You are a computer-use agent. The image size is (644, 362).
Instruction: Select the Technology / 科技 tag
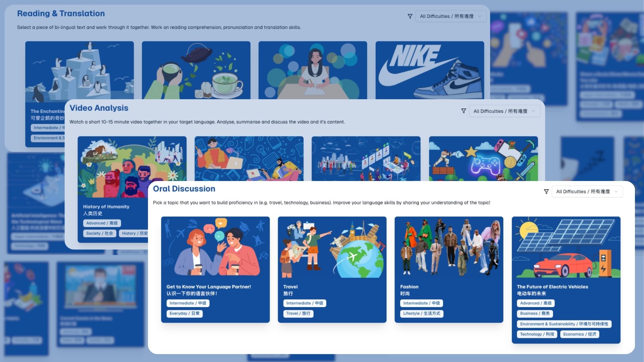[x=537, y=334]
